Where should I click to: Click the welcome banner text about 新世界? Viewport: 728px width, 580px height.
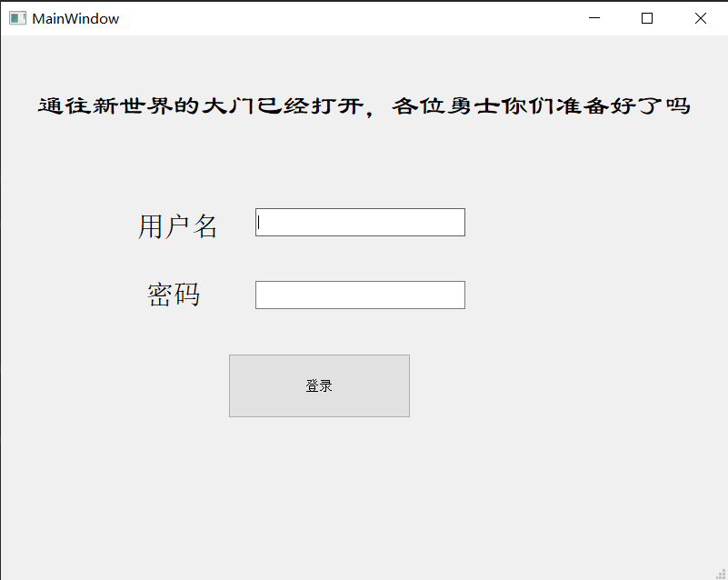coord(364,105)
